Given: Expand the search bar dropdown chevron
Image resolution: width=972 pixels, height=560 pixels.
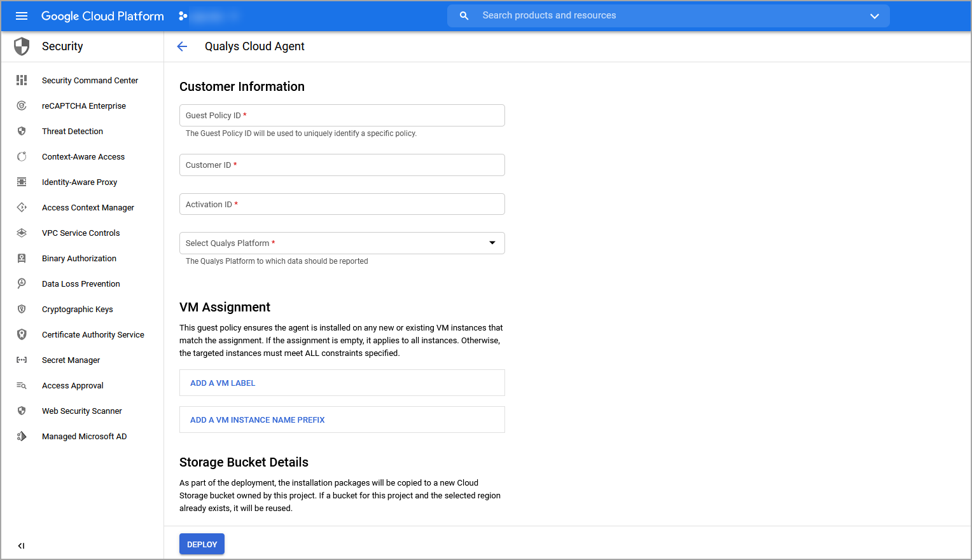Looking at the screenshot, I should (x=875, y=16).
